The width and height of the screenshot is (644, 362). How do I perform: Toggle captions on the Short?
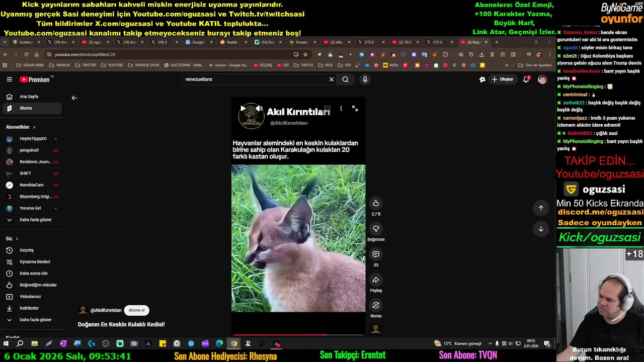(327, 109)
